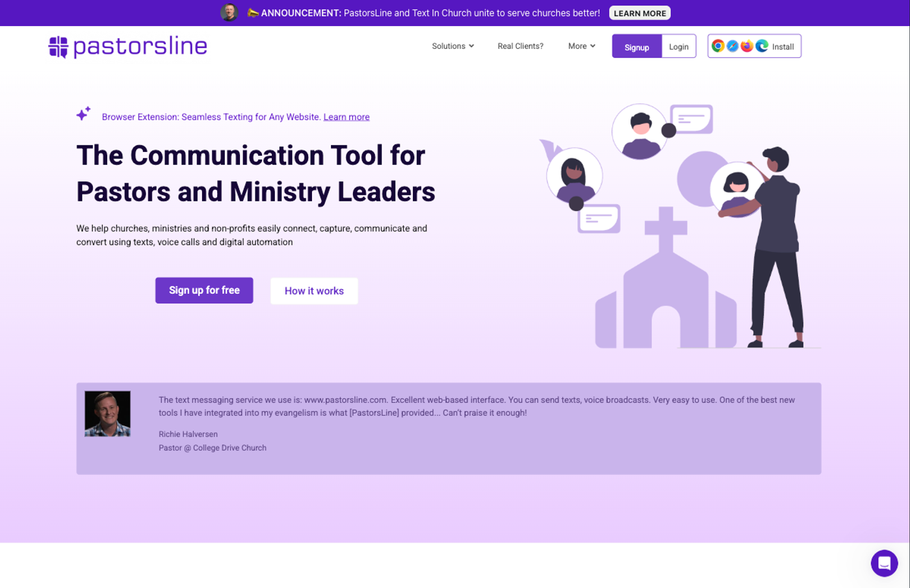
Task: Click Richie Halversen's photo thumbnail
Action: [x=108, y=414]
